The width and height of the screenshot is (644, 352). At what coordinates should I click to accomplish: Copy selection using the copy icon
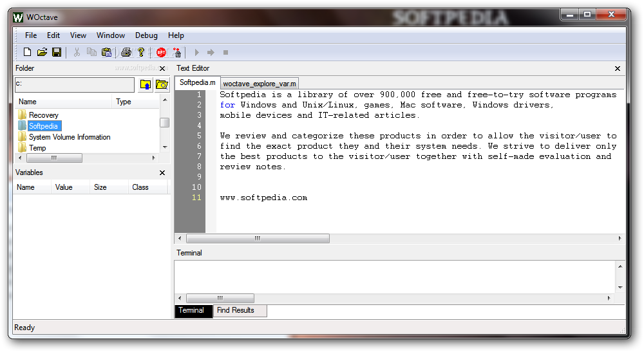[x=91, y=52]
